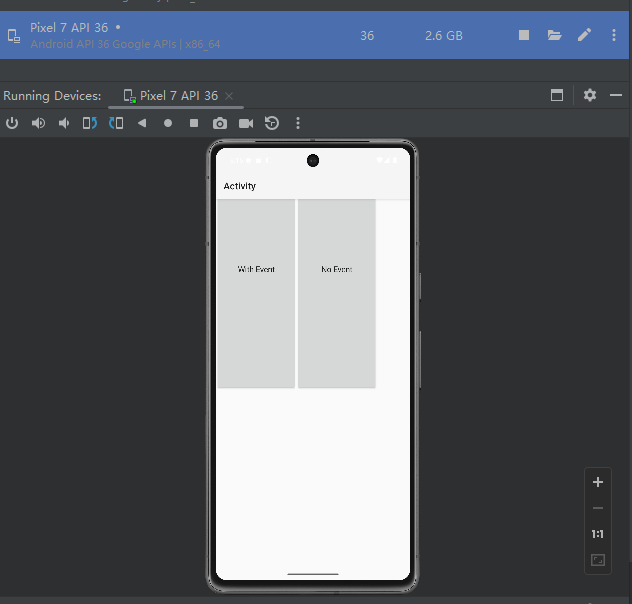Image resolution: width=632 pixels, height=604 pixels.
Task: Open Running Devices settings gear
Action: (x=590, y=95)
